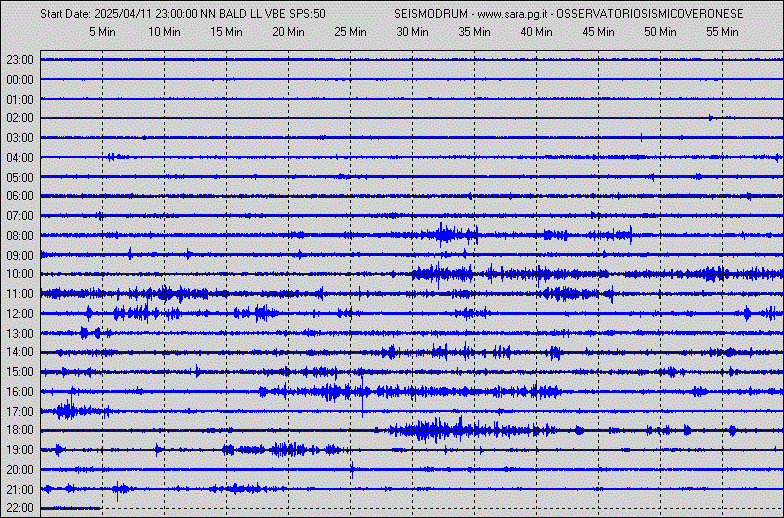784x518 pixels.
Task: Click the 14:00 hour row label
Action: click(20, 352)
